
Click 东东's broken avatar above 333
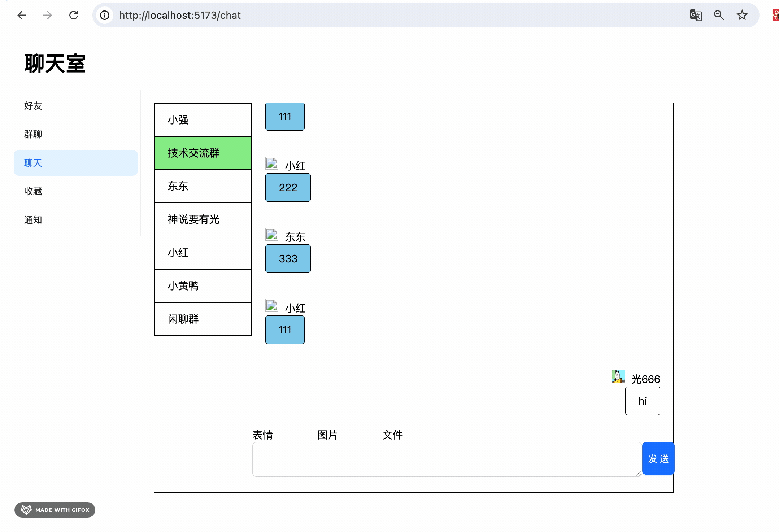point(272,234)
